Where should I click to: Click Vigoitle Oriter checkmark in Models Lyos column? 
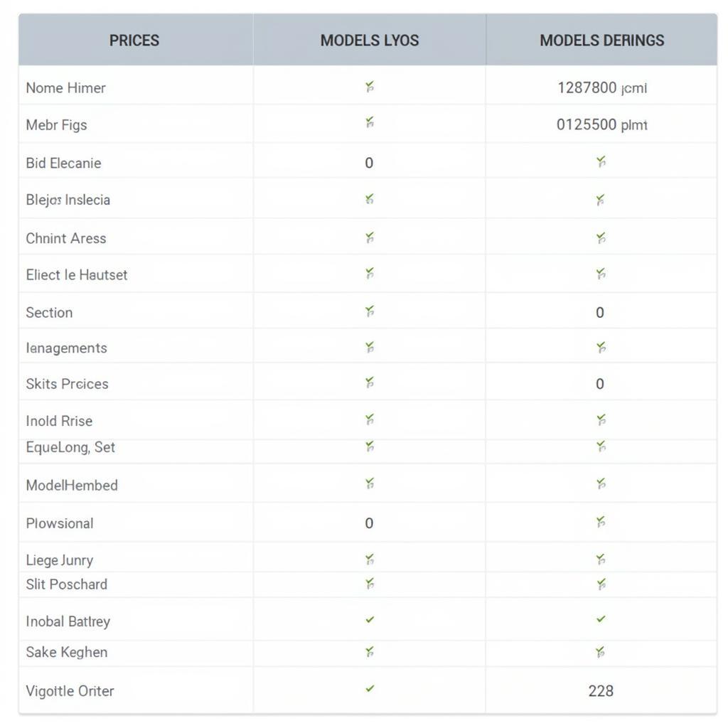point(370,689)
